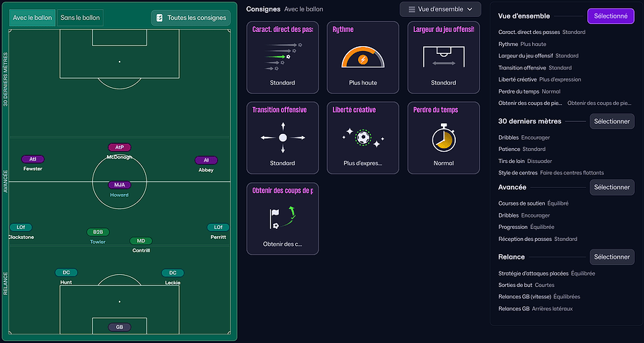Click the Rythme speedometer gauge icon
Image resolution: width=644 pixels, height=343 pixels.
click(x=362, y=57)
